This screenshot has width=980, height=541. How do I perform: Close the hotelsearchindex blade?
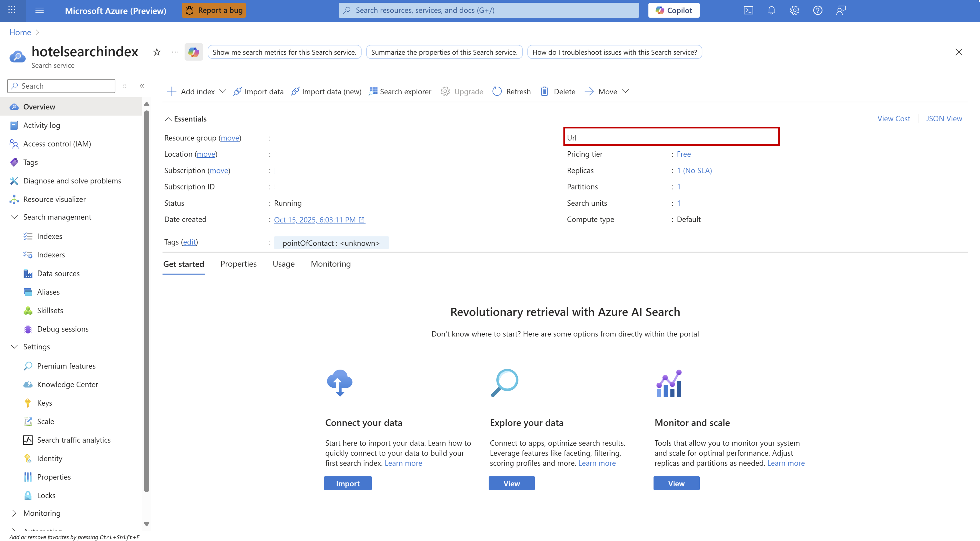(x=959, y=52)
